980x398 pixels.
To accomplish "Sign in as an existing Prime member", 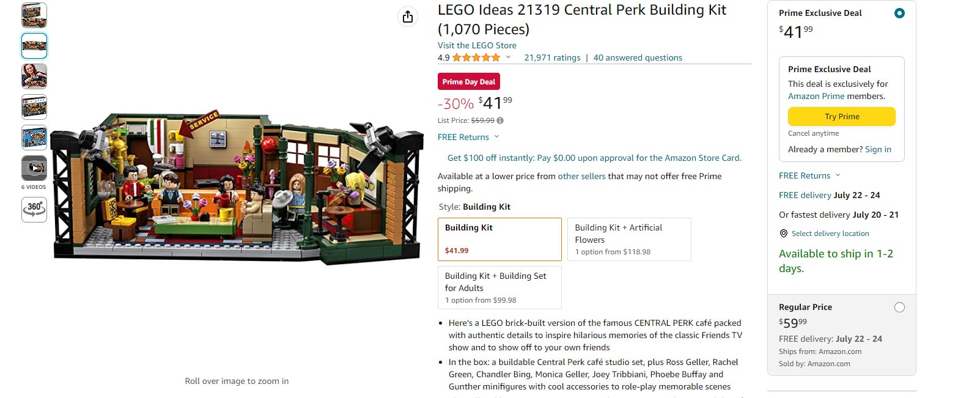I will pos(879,149).
